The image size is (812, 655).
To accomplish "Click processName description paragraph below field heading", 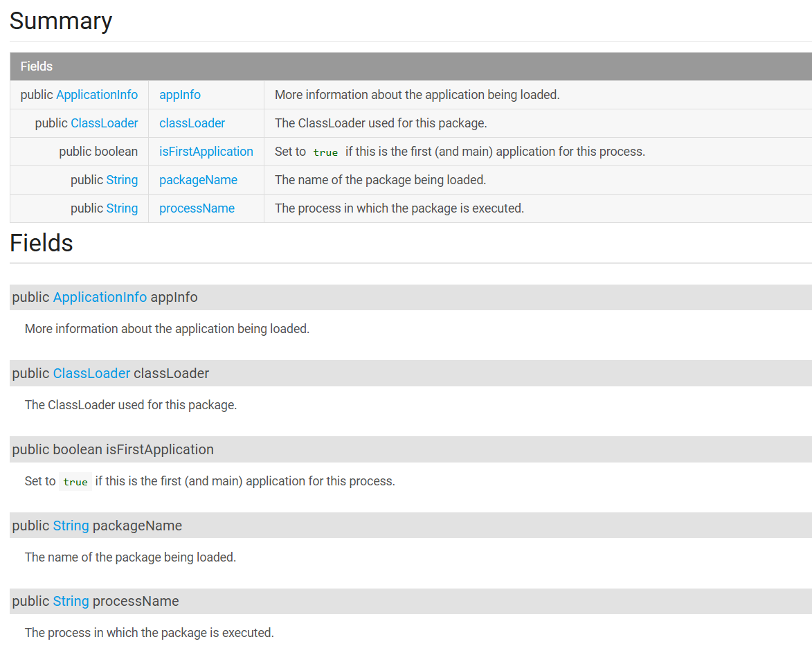I will point(149,633).
